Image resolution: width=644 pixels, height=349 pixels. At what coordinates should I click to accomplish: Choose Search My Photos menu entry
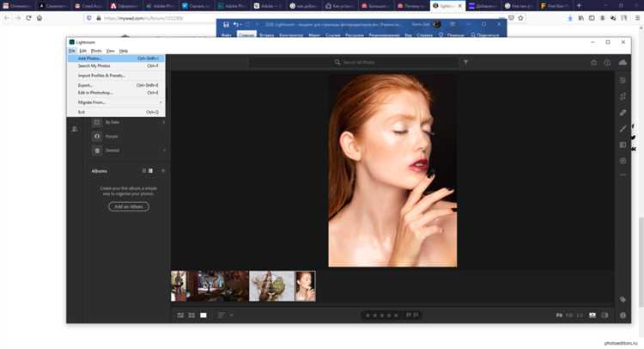(116, 66)
